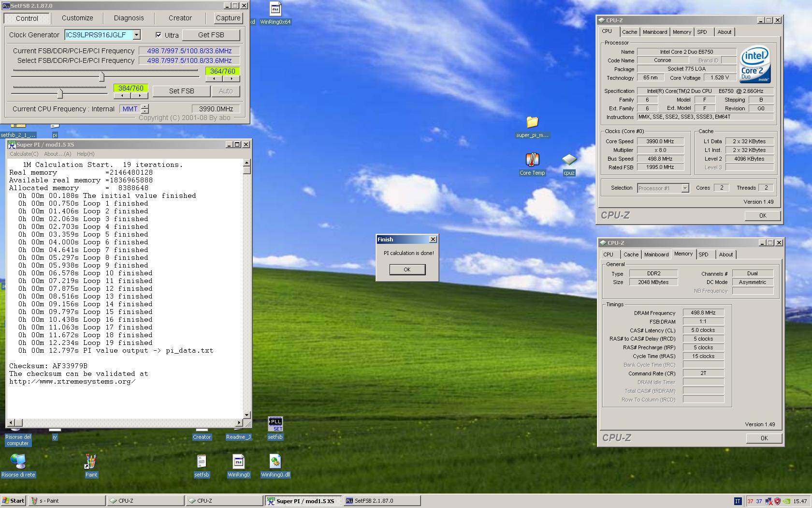Click the upper FSB slider thumb

(x=101, y=76)
